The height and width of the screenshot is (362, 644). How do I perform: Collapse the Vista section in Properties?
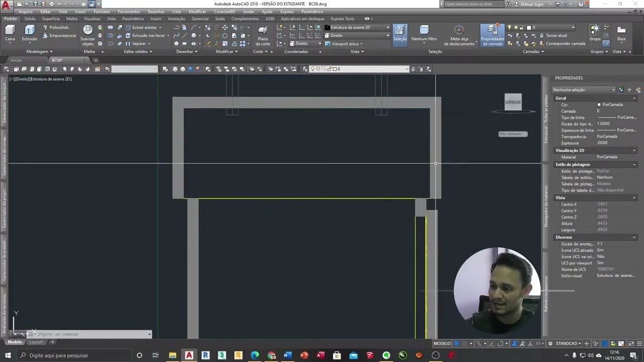634,198
